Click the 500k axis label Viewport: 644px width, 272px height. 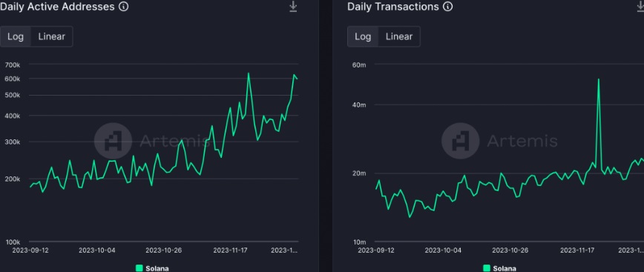click(13, 95)
